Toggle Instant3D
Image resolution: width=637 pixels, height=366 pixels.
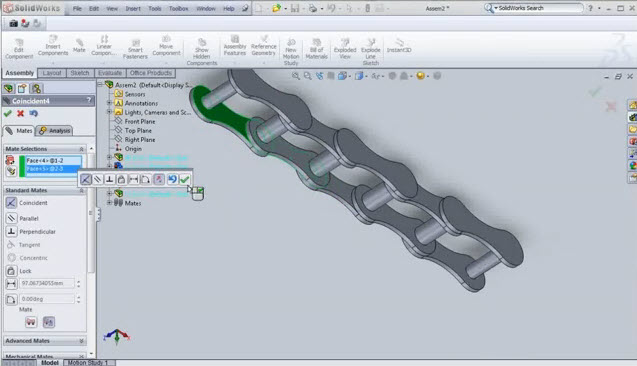tap(399, 45)
